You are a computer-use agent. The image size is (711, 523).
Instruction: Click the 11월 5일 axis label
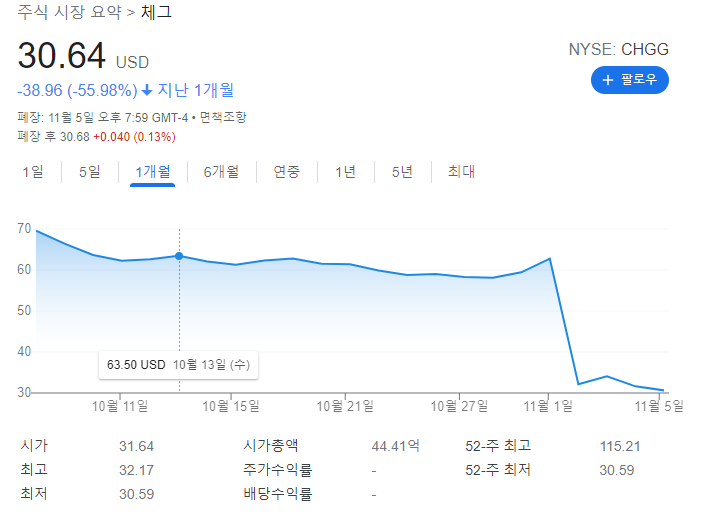tap(659, 406)
